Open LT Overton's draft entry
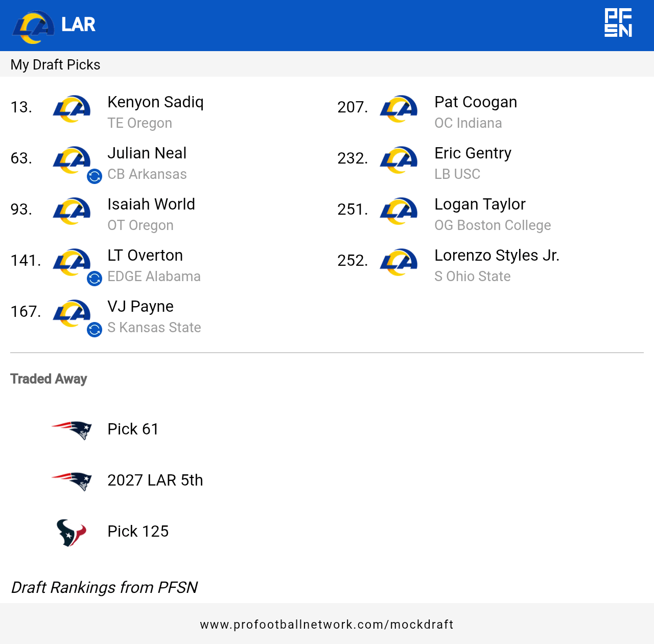The width and height of the screenshot is (654, 644). pos(145,256)
